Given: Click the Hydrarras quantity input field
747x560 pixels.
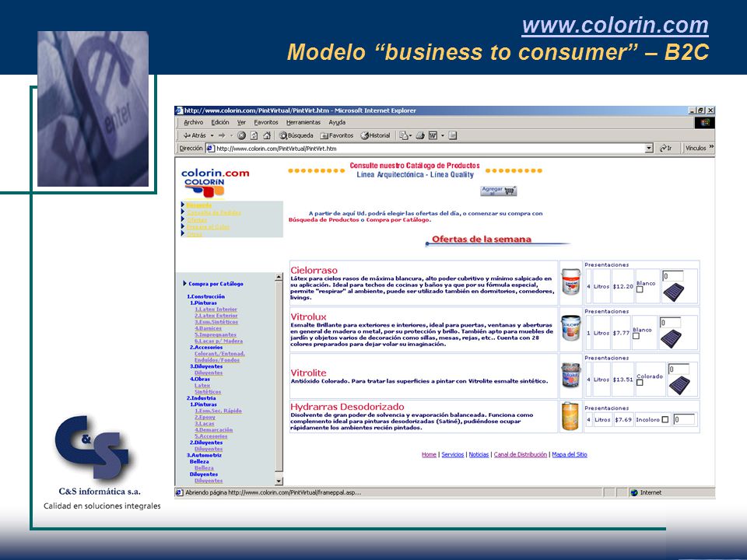Looking at the screenshot, I should (684, 419).
